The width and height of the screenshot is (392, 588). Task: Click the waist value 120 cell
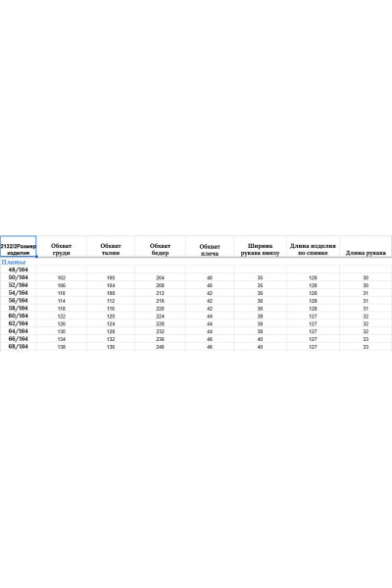(x=111, y=317)
